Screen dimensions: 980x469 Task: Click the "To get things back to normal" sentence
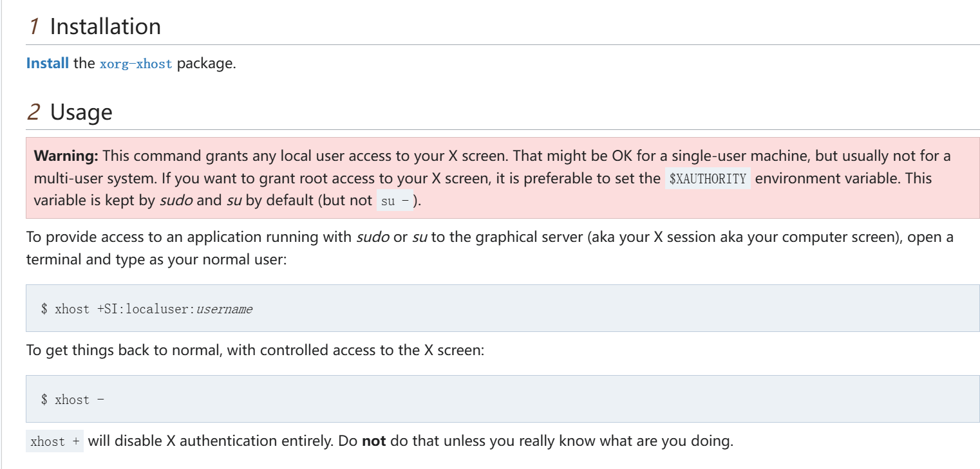254,351
